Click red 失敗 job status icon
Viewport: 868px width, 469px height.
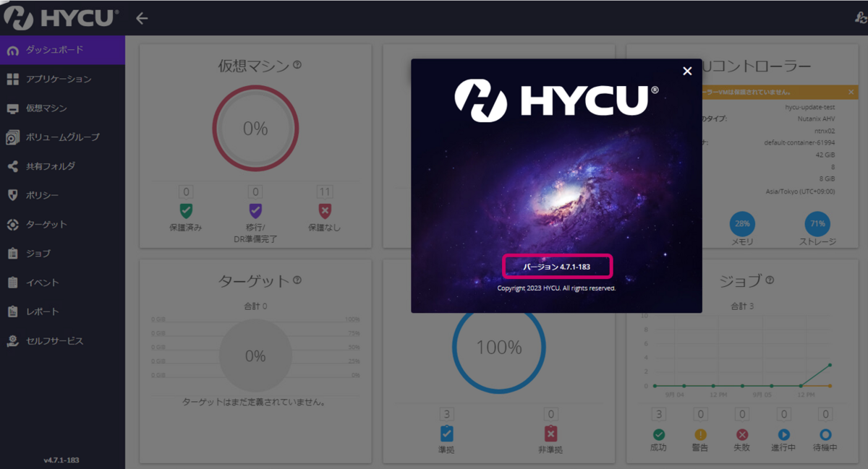point(742,434)
